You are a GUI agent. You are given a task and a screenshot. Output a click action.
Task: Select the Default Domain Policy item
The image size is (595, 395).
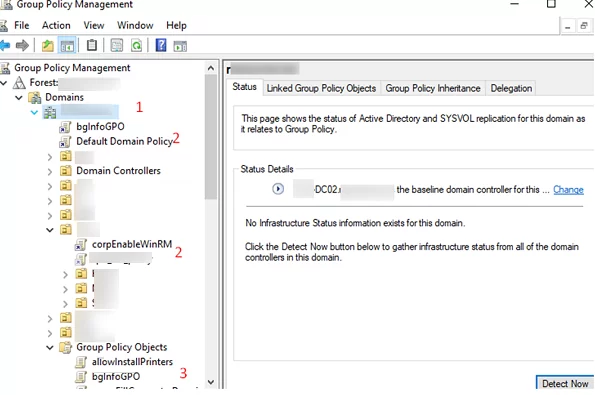point(124,142)
